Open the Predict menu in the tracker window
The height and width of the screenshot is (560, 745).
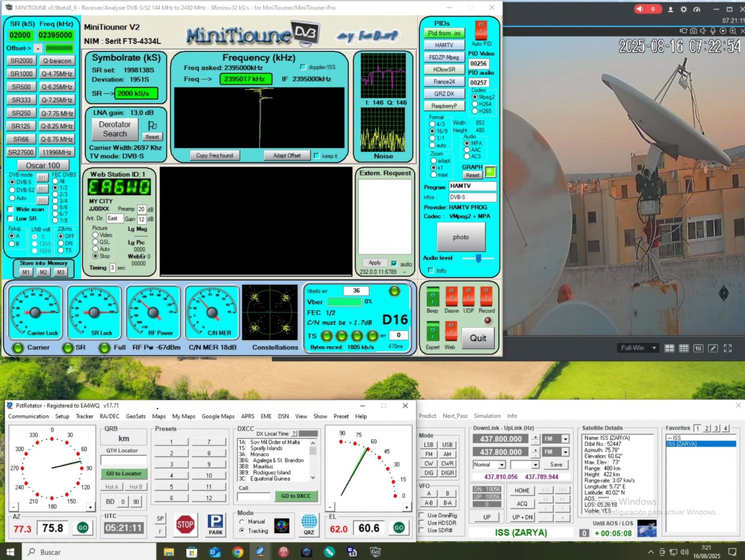427,416
